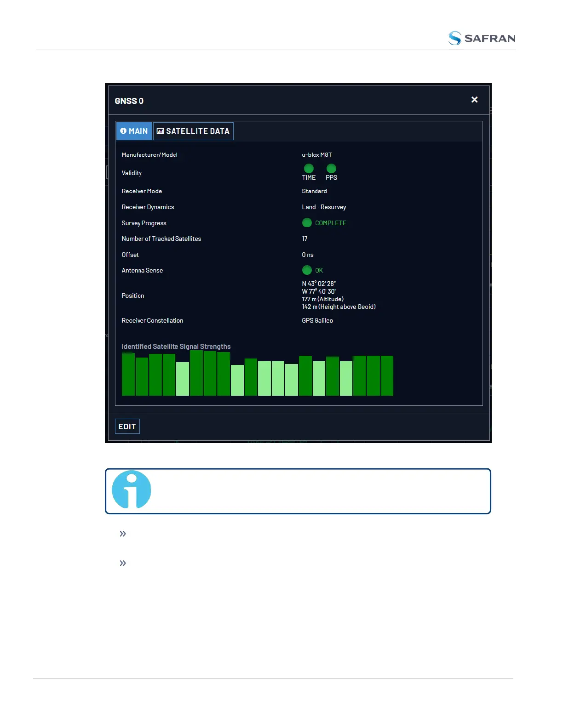Image resolution: width=563 pixels, height=728 pixels.
Task: Click the Survey Progress COMPLETE indicator
Action: coord(307,223)
